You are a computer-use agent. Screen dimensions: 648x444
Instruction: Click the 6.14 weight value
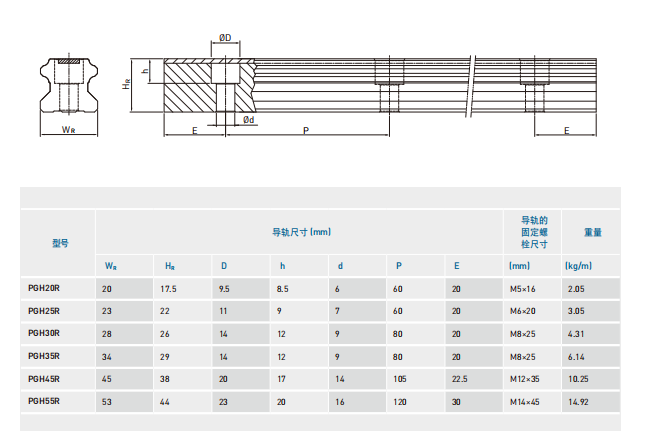[x=576, y=357]
